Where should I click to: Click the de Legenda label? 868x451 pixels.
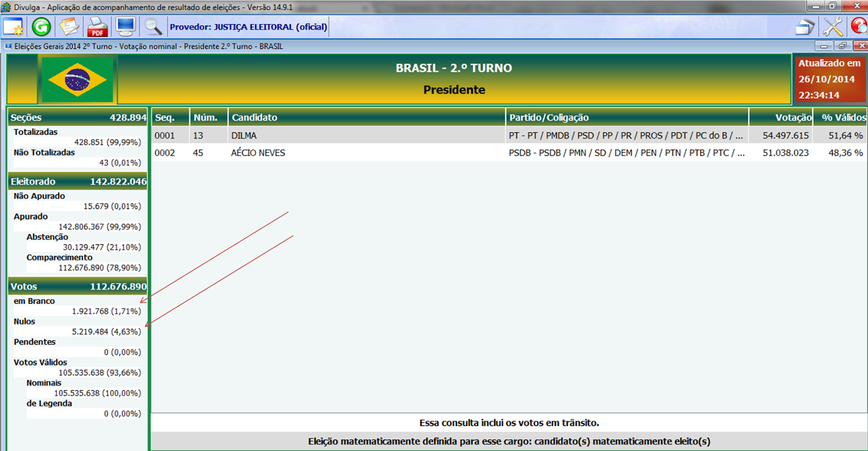[x=49, y=403]
